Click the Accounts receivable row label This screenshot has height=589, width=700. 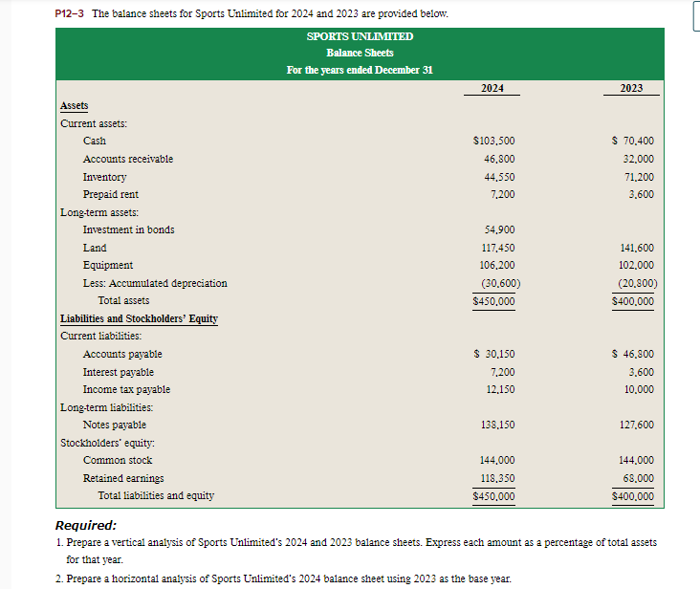[x=128, y=159]
